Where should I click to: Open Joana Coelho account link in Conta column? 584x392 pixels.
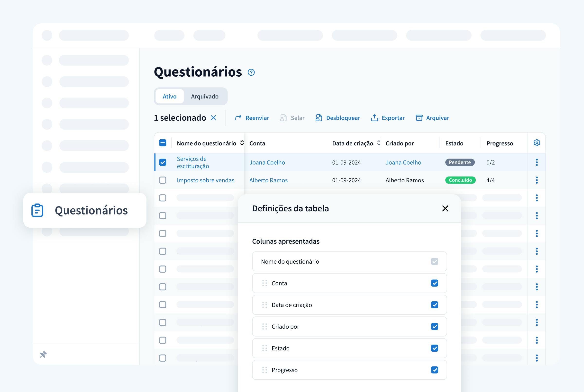click(267, 162)
